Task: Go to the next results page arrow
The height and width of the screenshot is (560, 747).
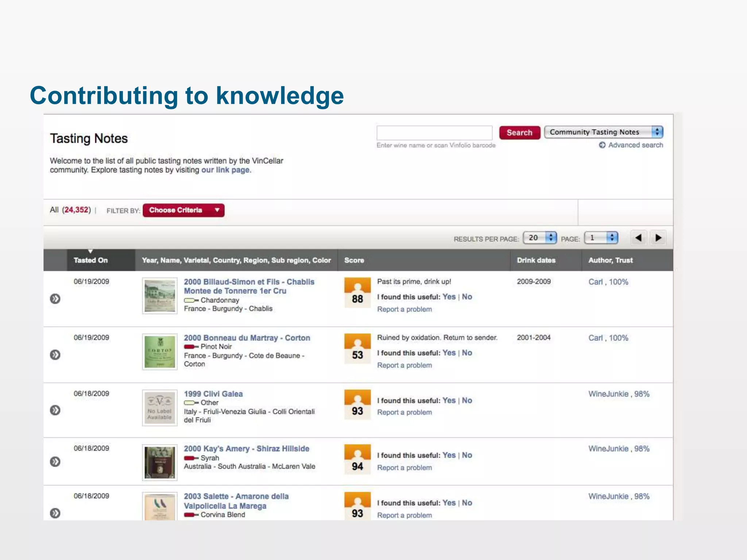Action: (658, 238)
